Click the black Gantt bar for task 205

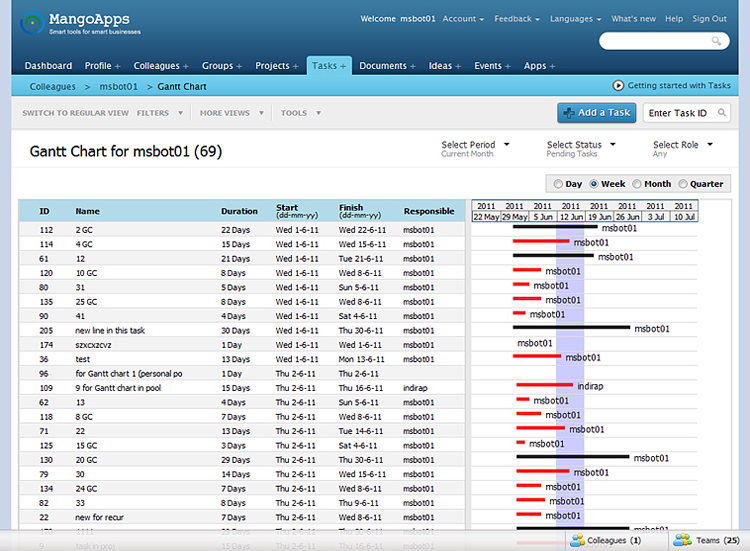click(571, 327)
